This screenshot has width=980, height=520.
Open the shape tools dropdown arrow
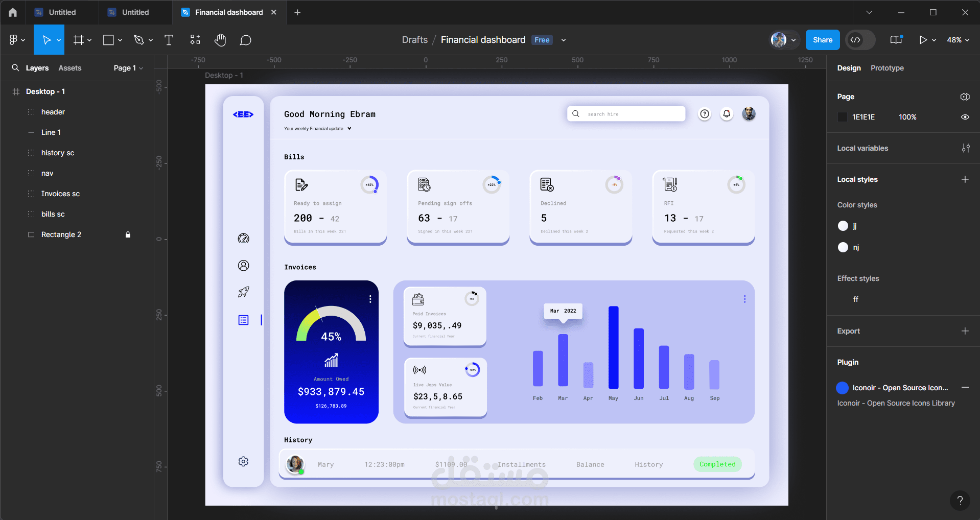pos(120,40)
